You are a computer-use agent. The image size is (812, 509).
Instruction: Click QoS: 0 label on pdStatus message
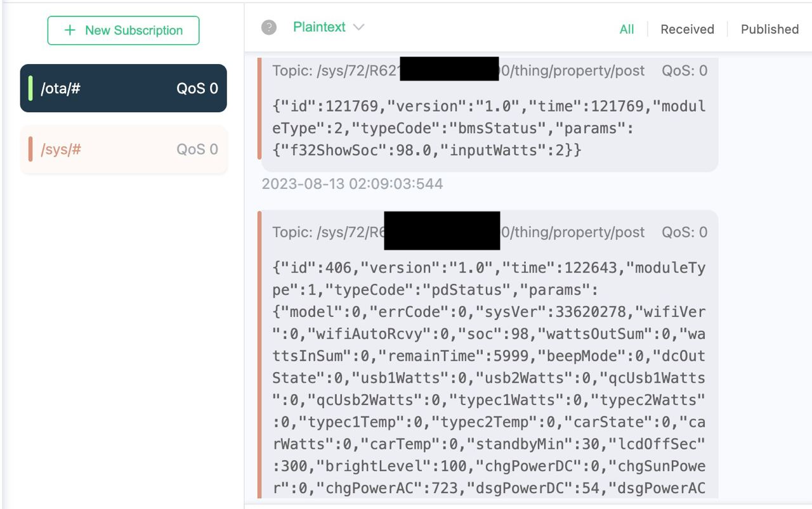684,233
